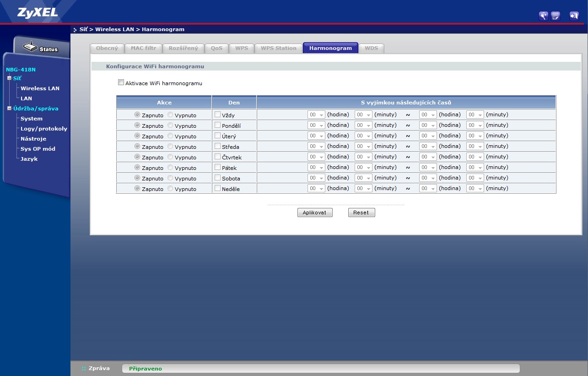Screen dimensions: 588x376
Task: Open end hour dropdown in Úterý row
Action: 428,136
